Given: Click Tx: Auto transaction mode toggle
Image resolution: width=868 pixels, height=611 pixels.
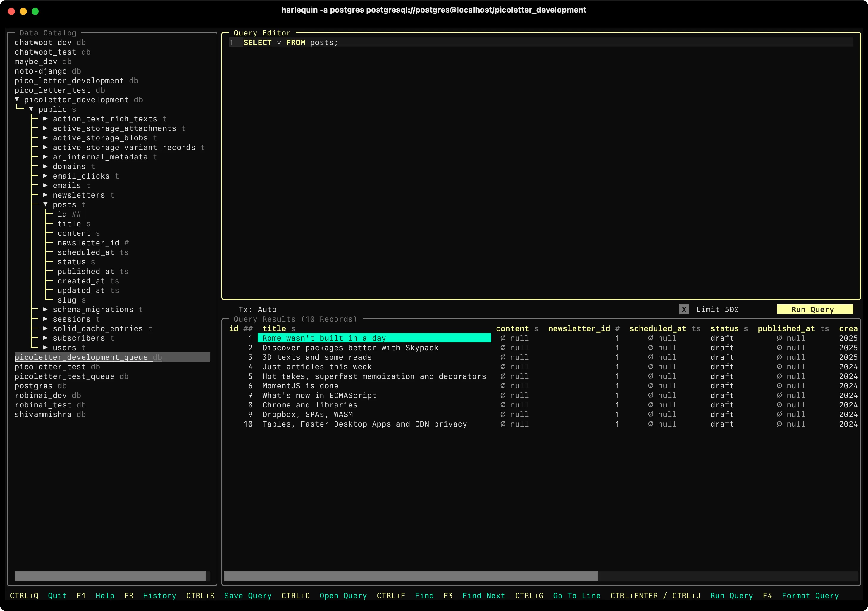Looking at the screenshot, I should click(x=257, y=309).
